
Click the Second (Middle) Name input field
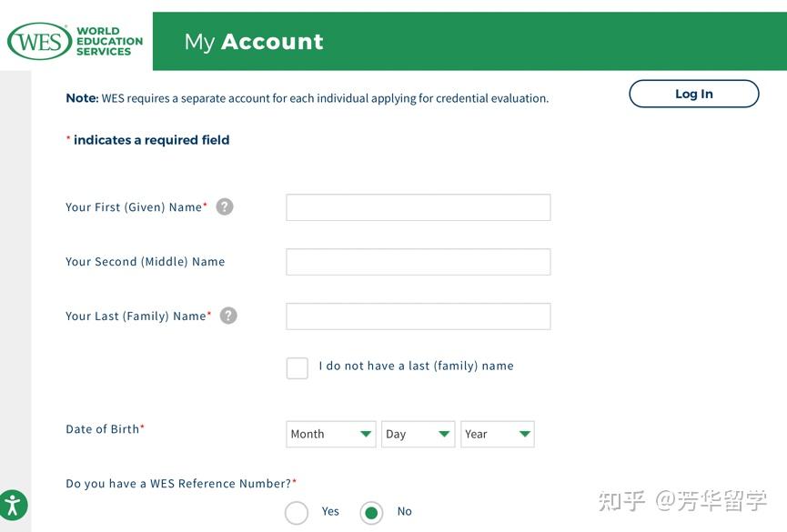(x=418, y=261)
